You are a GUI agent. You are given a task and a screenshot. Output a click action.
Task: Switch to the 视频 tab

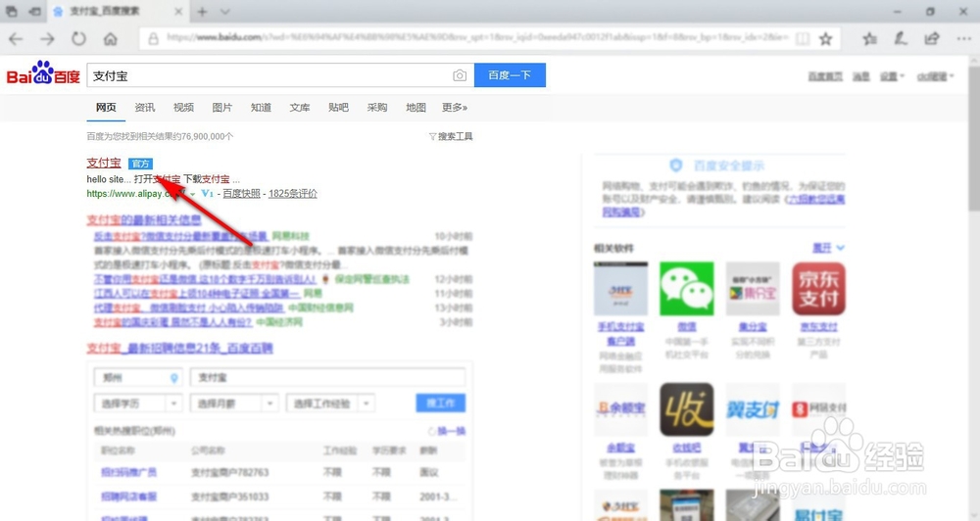(x=183, y=108)
